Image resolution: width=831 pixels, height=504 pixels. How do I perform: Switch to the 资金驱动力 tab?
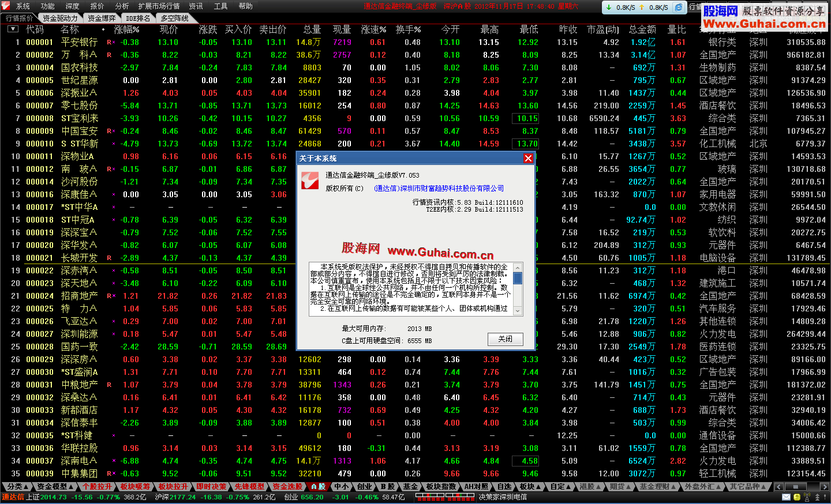(x=60, y=18)
